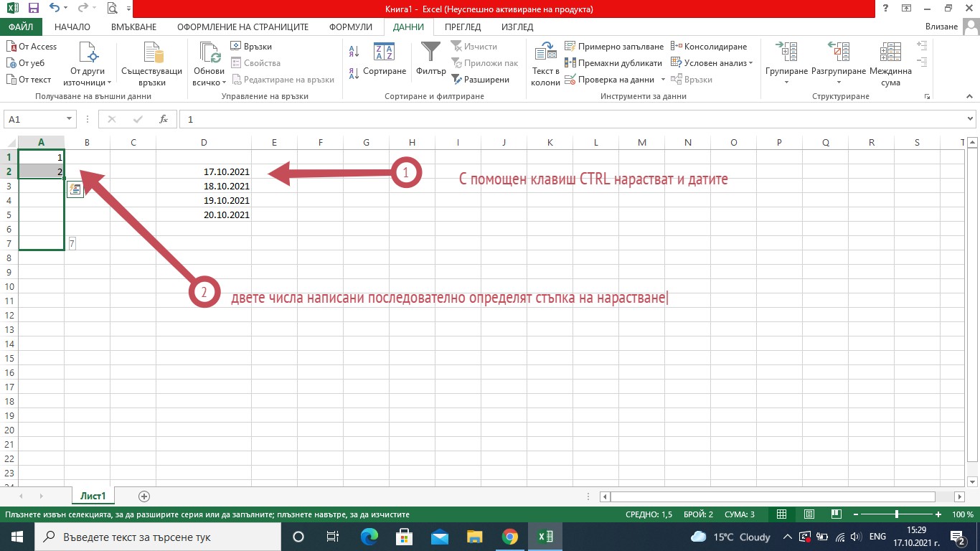Zoom in with plus button

(938, 514)
